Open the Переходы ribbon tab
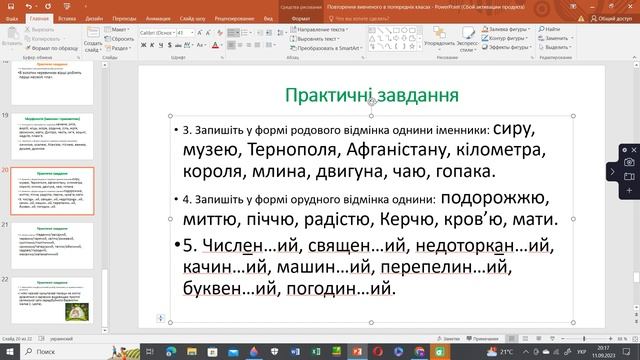Viewport: 640px width, 360px height. tap(124, 18)
